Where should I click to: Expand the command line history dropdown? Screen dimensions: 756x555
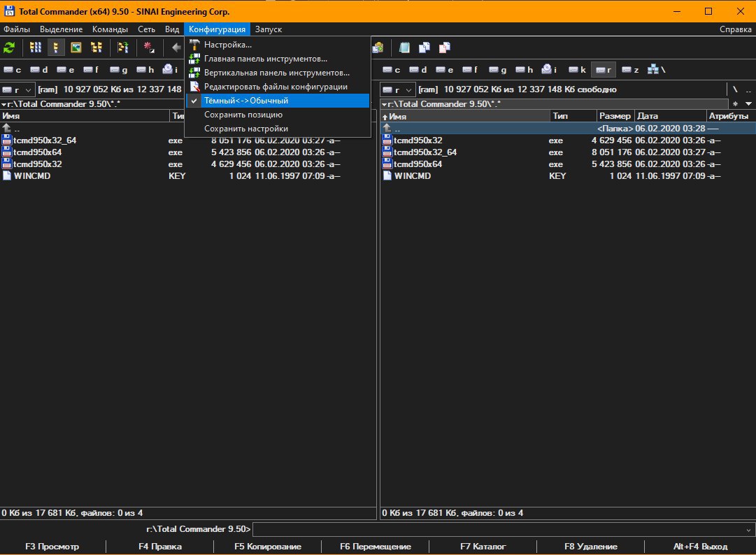748,530
